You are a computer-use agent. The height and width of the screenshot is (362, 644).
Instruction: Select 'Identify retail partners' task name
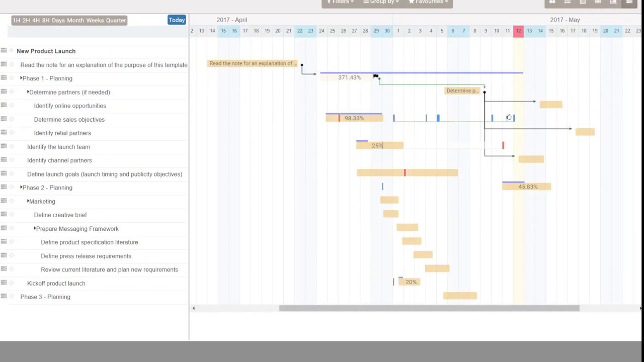pos(62,133)
